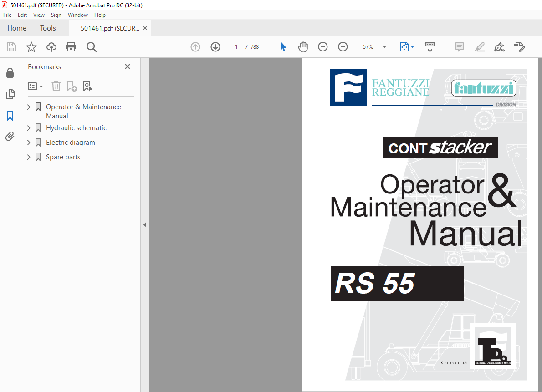The width and height of the screenshot is (542, 392).
Task: Add the document to starred files
Action: tap(31, 46)
